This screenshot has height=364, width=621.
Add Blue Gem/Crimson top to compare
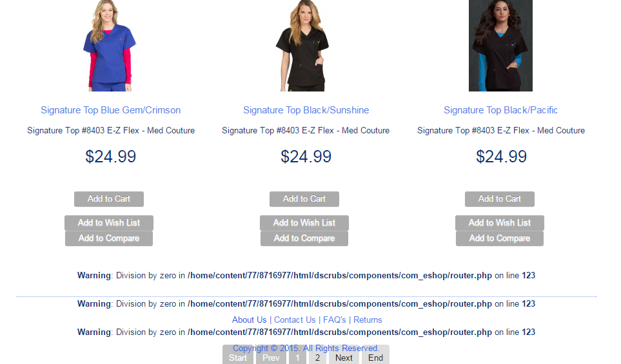click(109, 238)
